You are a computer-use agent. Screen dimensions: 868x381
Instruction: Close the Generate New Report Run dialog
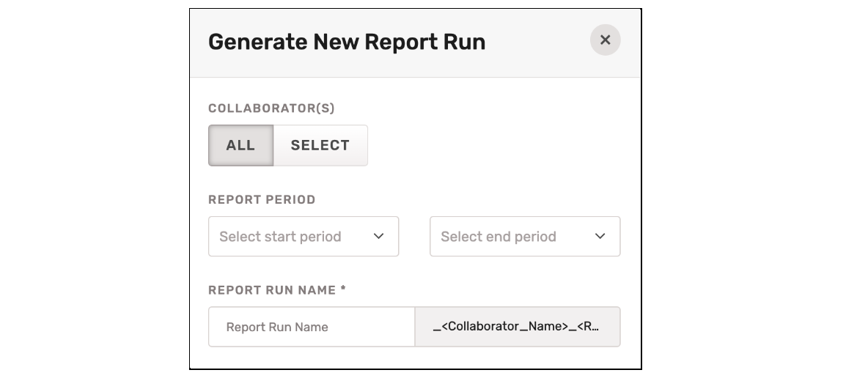605,40
